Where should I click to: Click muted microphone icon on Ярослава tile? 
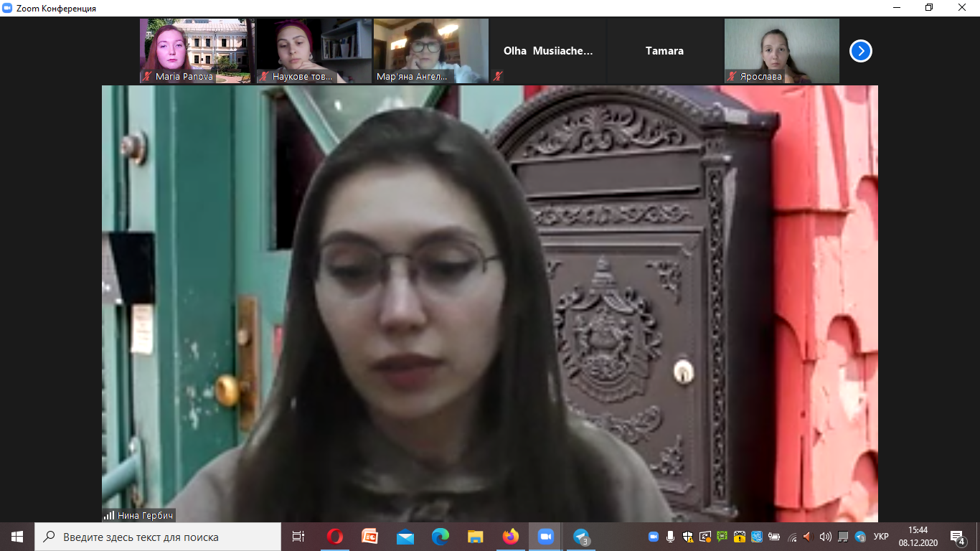[x=732, y=76]
